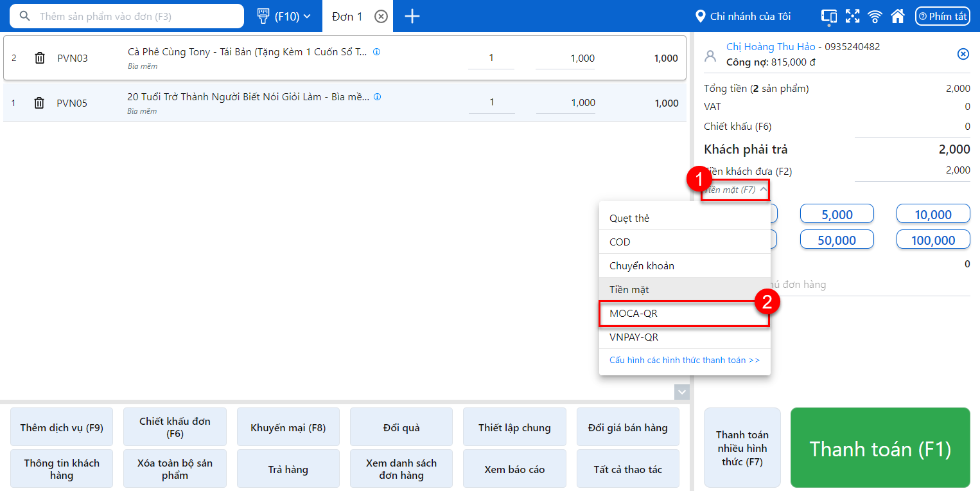Select Chuyển khoản payment option
980x491 pixels.
pyautogui.click(x=684, y=265)
